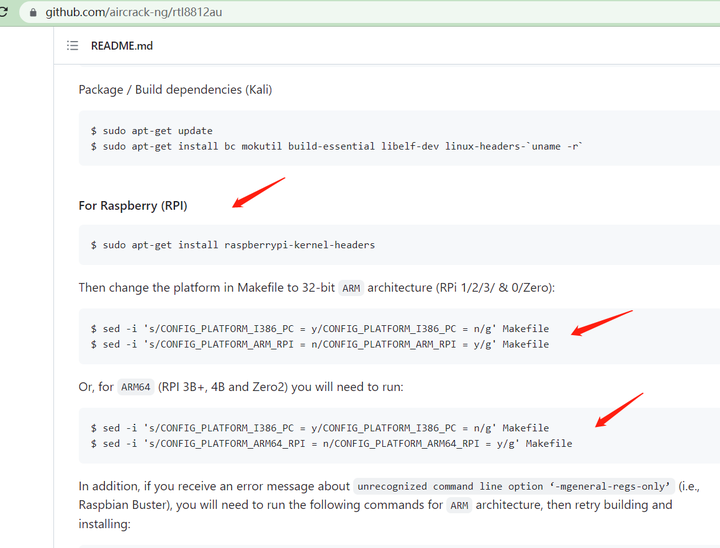The image size is (720, 548).
Task: Open the README outline list icon
Action: click(73, 45)
